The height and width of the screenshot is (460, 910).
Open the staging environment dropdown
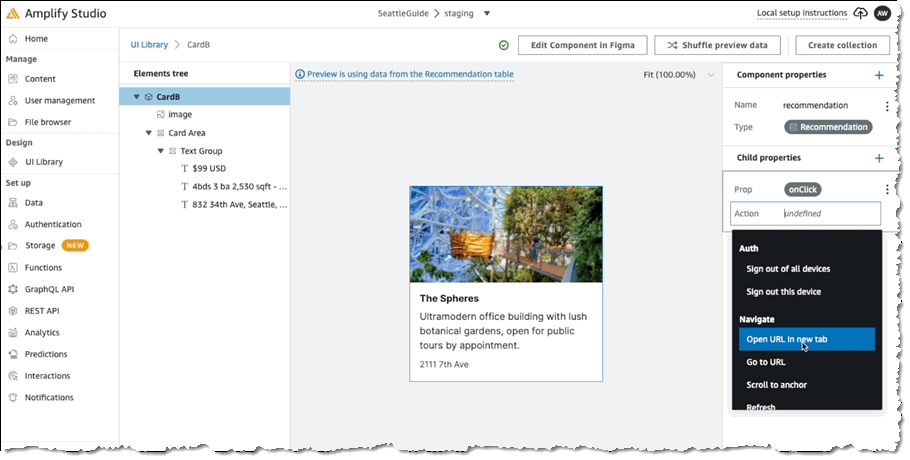tap(487, 14)
